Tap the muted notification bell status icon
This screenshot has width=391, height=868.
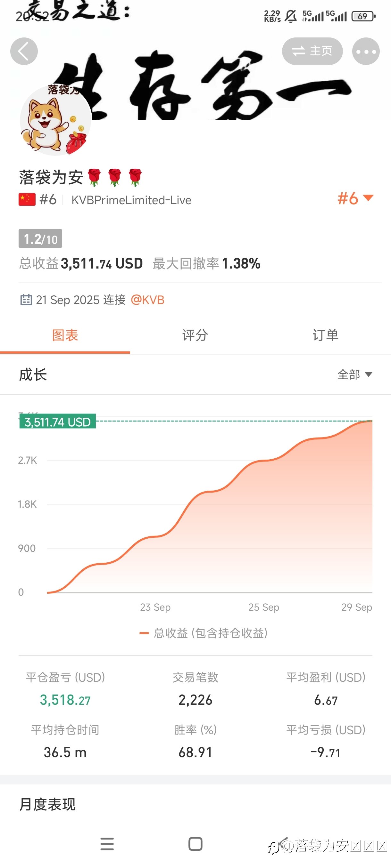290,16
